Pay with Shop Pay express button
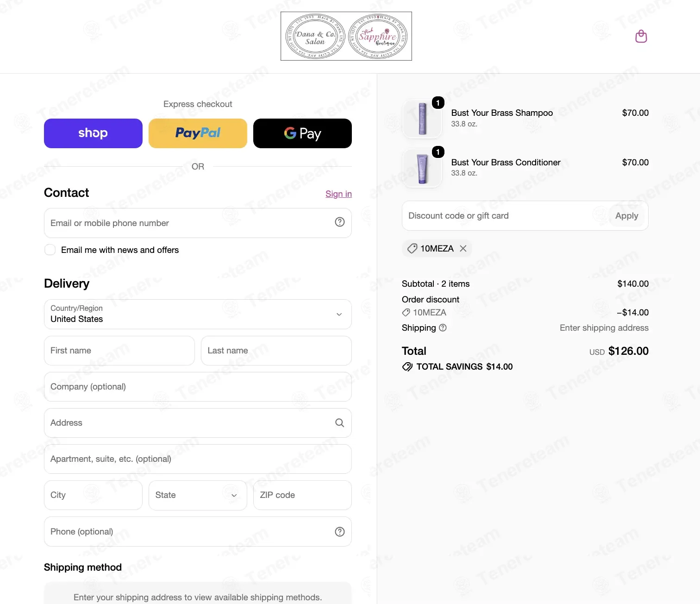 [x=93, y=133]
